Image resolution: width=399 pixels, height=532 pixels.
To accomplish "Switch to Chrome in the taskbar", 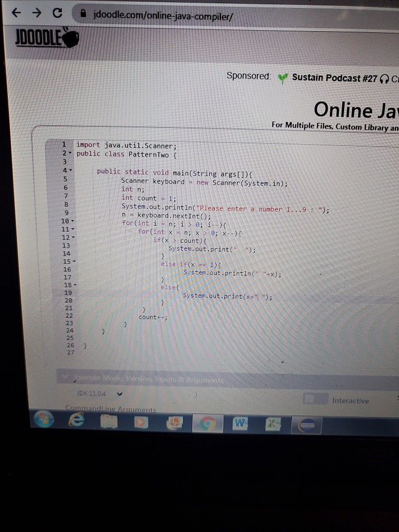I will click(x=207, y=423).
